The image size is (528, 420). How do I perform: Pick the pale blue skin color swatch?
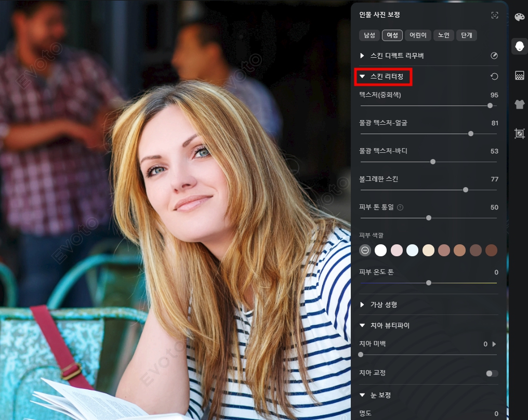(412, 250)
